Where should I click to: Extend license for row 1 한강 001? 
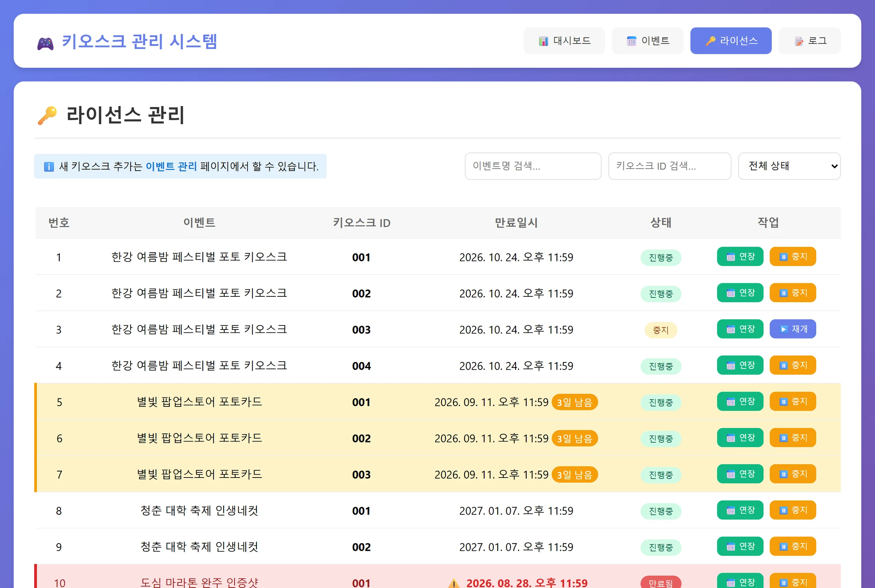pyautogui.click(x=740, y=257)
